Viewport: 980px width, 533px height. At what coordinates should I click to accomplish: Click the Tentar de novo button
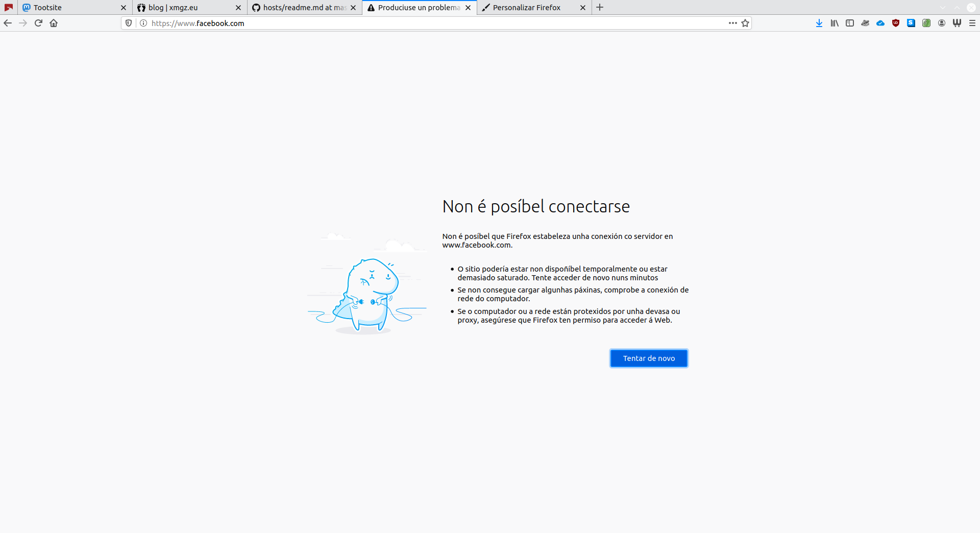point(649,358)
